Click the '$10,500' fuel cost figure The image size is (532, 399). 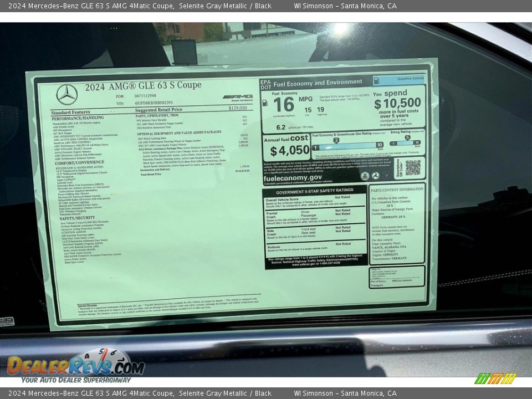(x=397, y=104)
